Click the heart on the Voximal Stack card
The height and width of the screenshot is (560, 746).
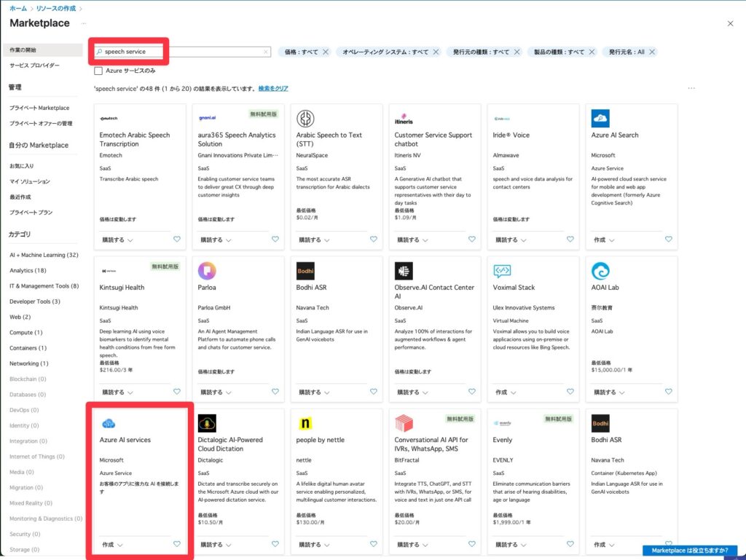coord(570,392)
